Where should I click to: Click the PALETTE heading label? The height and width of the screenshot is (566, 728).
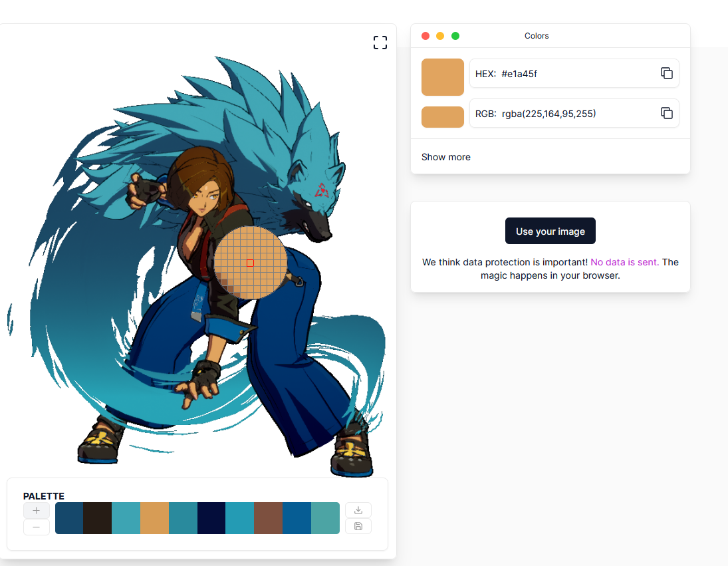click(x=44, y=496)
